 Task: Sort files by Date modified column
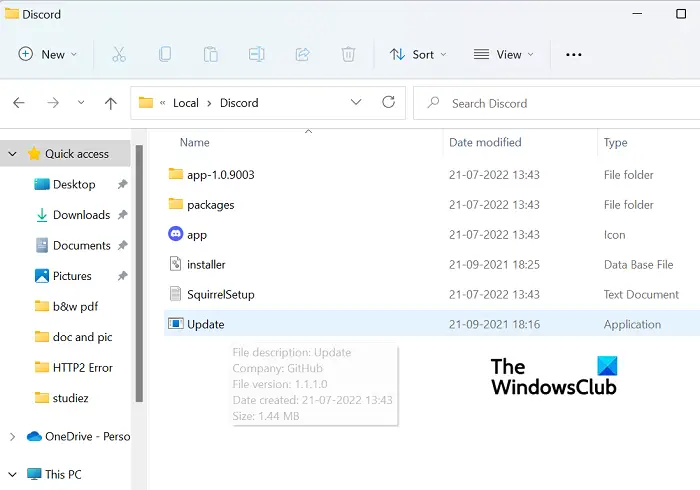[485, 142]
